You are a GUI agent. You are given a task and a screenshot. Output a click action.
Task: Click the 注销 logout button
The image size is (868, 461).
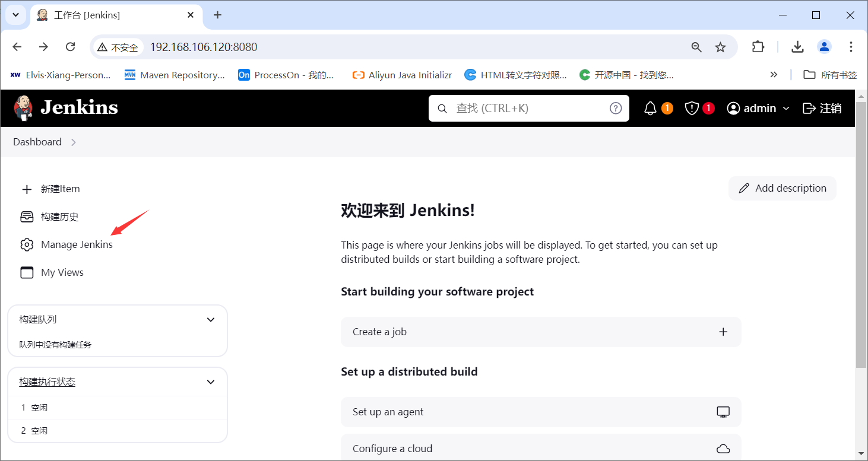[x=822, y=108]
